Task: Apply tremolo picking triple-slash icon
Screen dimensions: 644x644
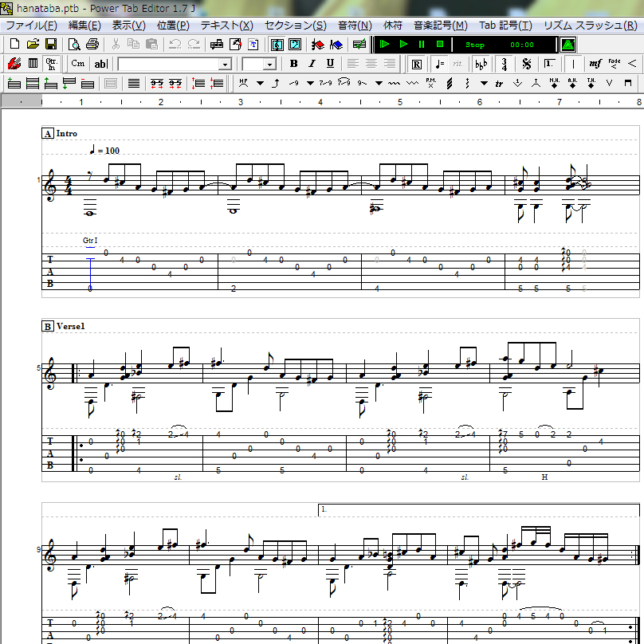Action: pyautogui.click(x=450, y=84)
